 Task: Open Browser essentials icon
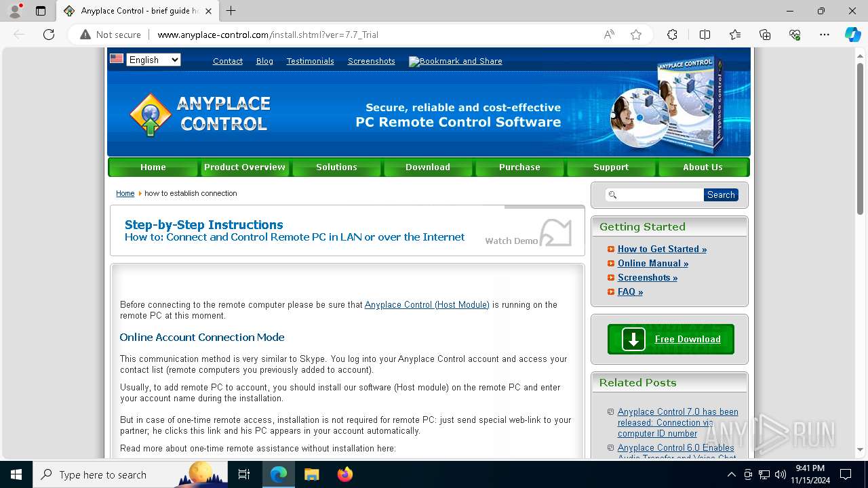click(795, 35)
